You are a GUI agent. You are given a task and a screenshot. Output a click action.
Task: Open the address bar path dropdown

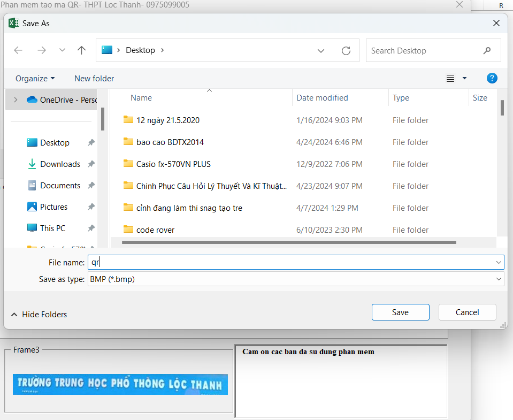321,51
